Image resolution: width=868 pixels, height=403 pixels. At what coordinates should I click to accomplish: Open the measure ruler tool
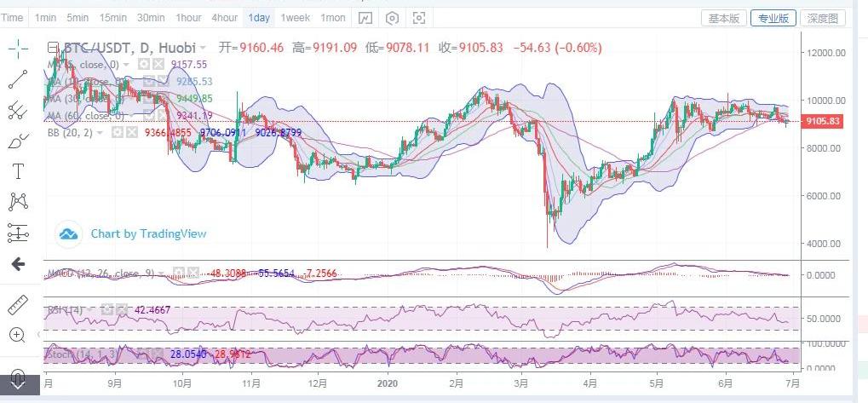18,305
